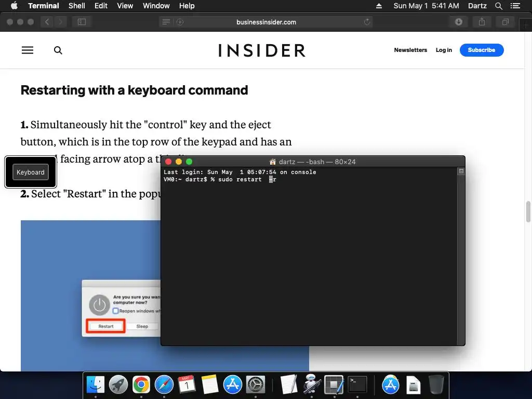Viewport: 532px width, 399px height.
Task: Open Finder from the Dock
Action: click(96, 385)
